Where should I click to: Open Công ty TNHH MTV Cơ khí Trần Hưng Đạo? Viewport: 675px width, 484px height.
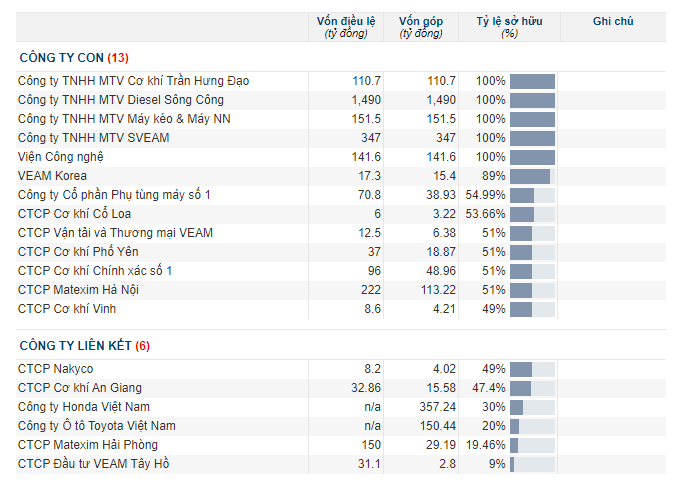coord(133,81)
